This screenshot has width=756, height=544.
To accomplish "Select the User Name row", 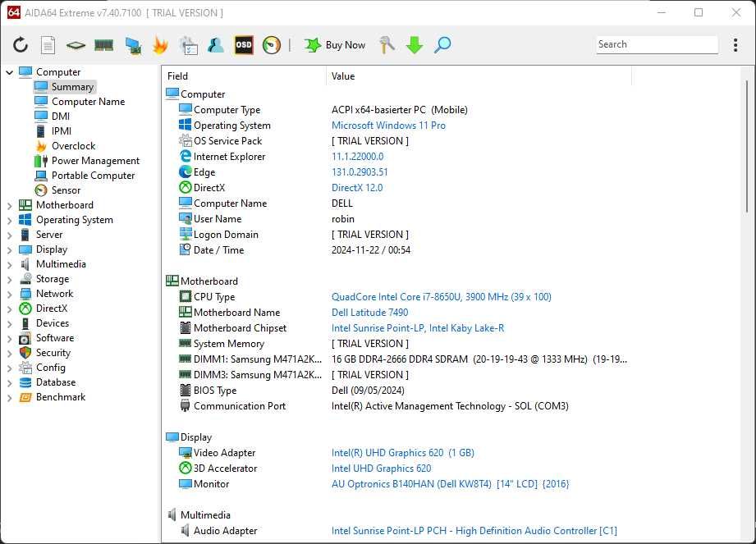I will (267, 219).
